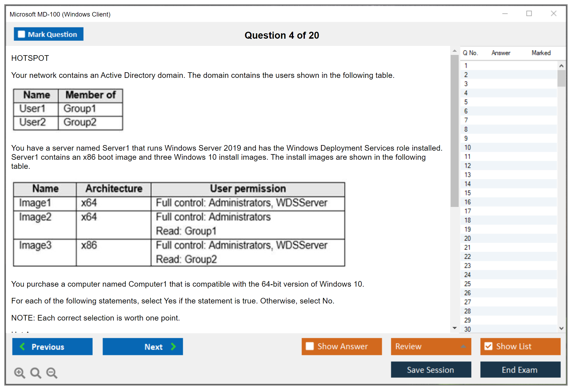Click the green left arrow on Previous
This screenshot has height=392, width=574.
click(22, 346)
